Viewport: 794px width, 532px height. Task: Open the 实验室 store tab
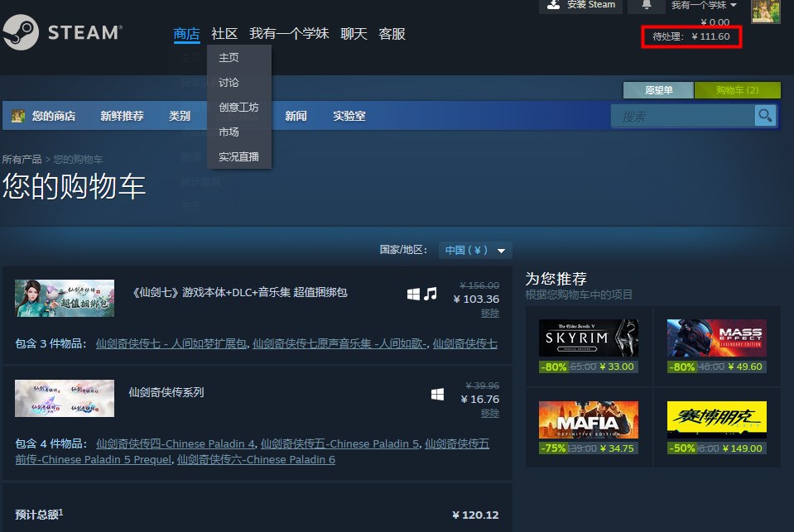(349, 116)
